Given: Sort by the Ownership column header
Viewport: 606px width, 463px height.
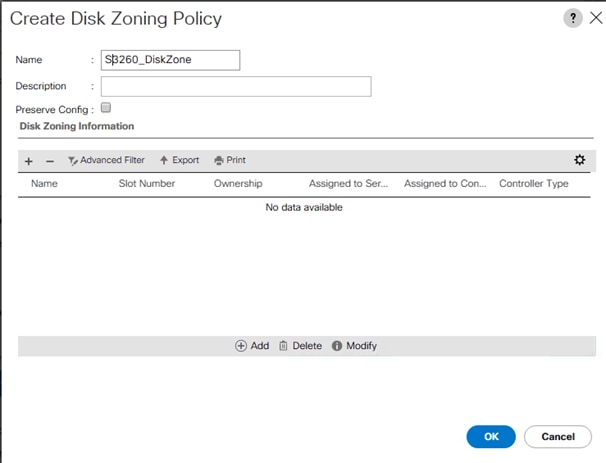Looking at the screenshot, I should click(x=238, y=184).
